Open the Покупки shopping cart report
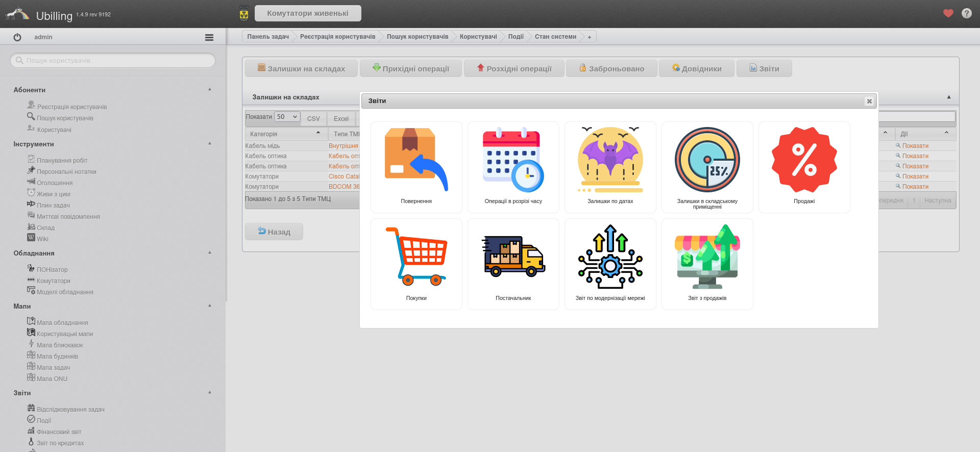The width and height of the screenshot is (980, 452). pyautogui.click(x=416, y=257)
